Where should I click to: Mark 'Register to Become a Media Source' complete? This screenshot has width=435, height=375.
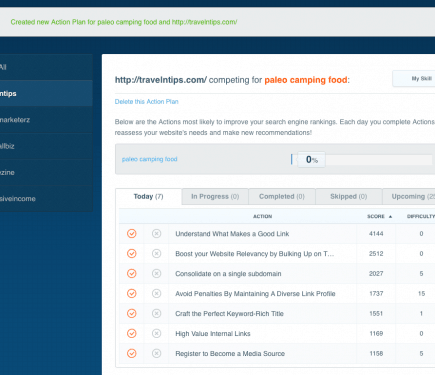(x=132, y=353)
